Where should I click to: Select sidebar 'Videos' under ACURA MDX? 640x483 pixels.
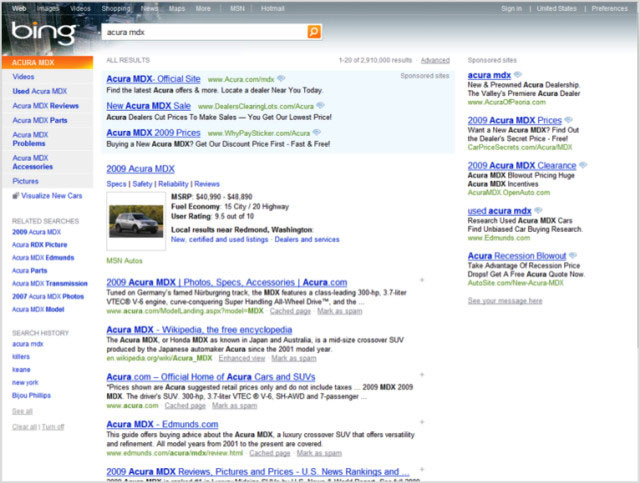pos(23,76)
